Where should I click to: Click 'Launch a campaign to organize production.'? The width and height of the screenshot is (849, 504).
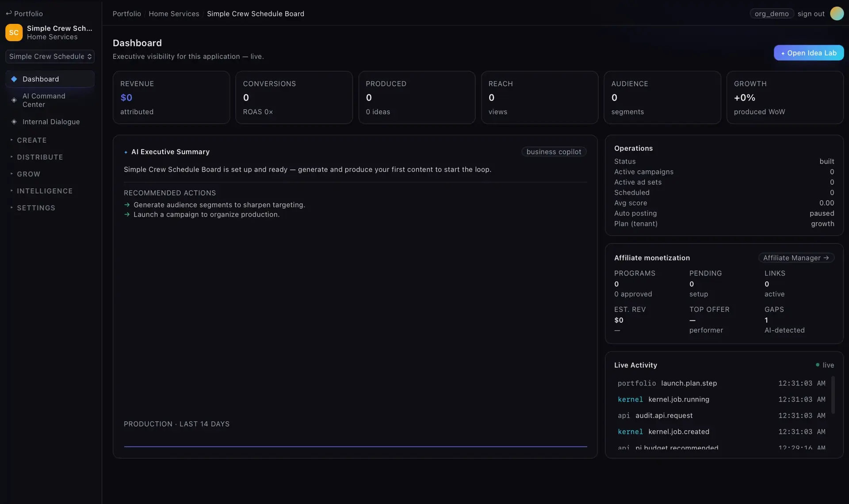click(x=207, y=214)
